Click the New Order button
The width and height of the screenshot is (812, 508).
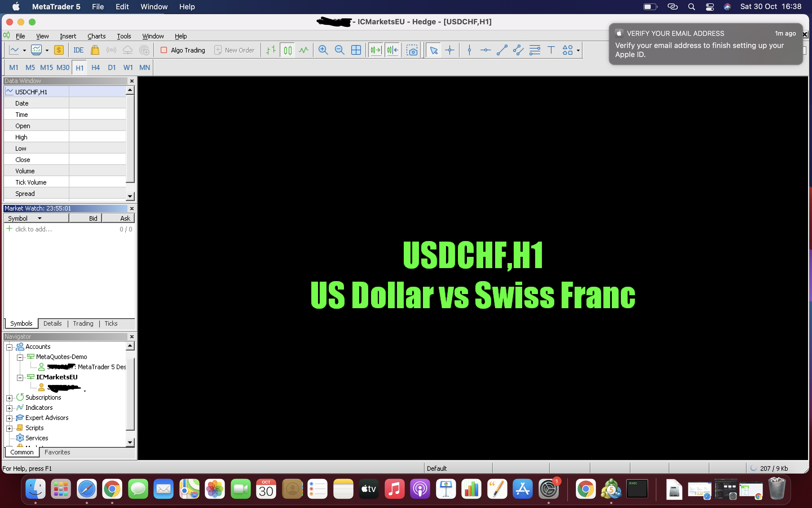[234, 50]
